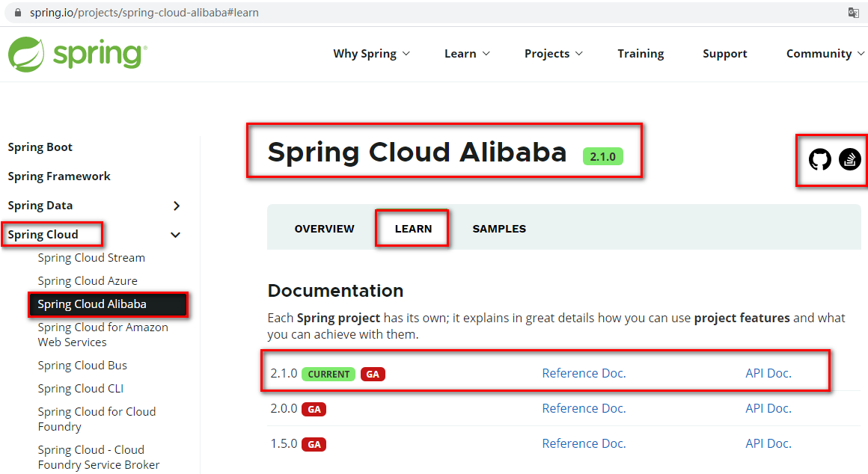Select highlighted Spring Cloud Alibaba item

point(108,304)
